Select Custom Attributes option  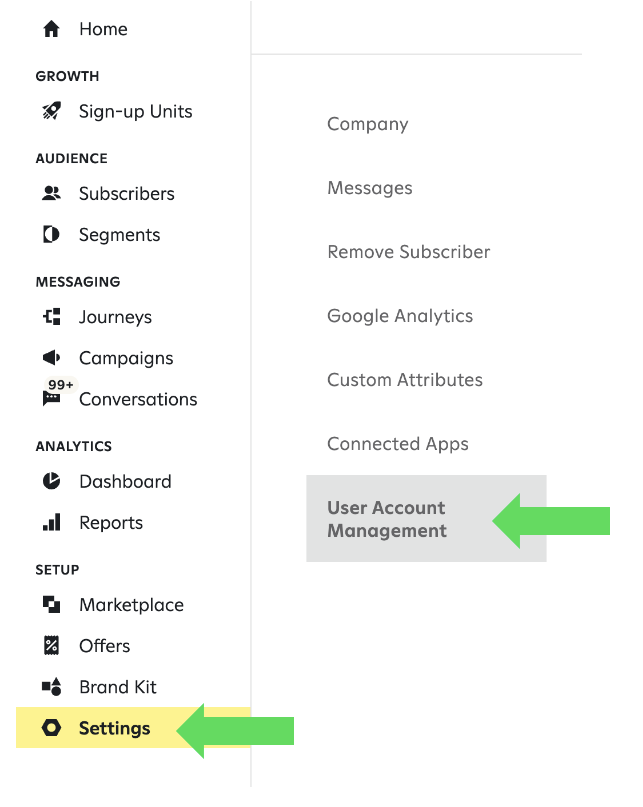tap(404, 380)
